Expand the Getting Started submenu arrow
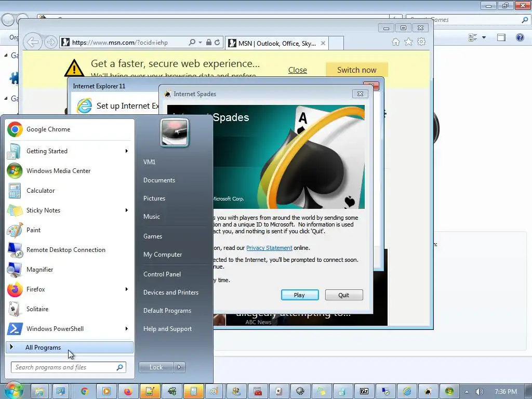 pyautogui.click(x=127, y=151)
